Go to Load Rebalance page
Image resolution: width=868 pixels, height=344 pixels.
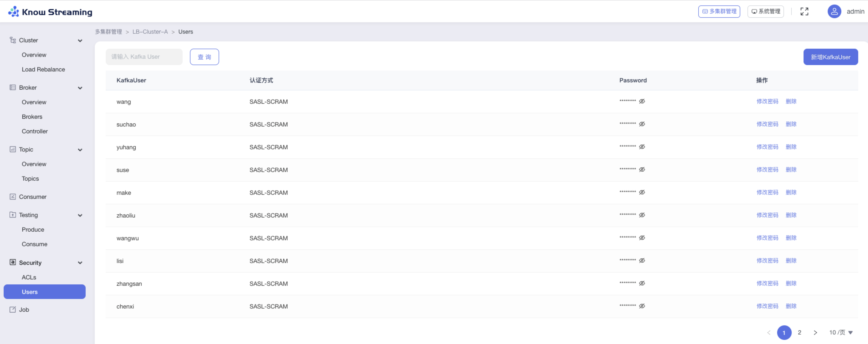point(43,69)
